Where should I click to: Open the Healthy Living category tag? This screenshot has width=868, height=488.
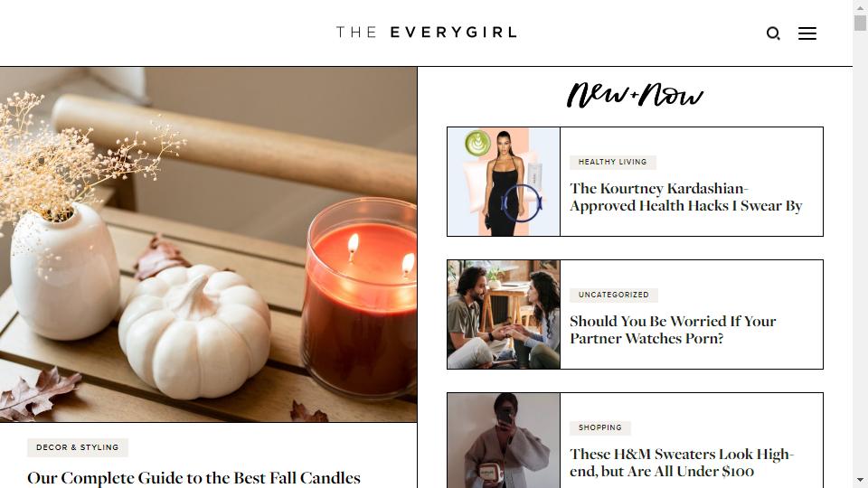[613, 162]
